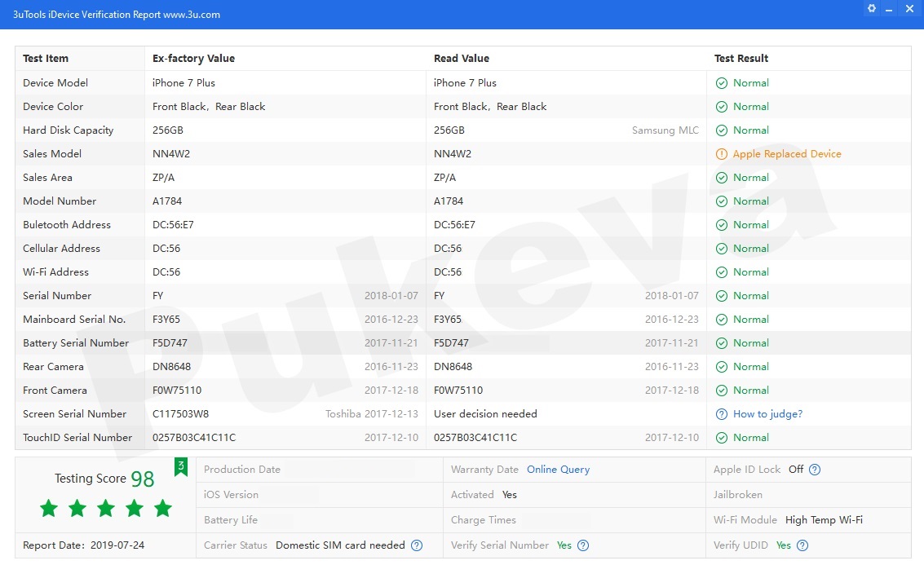Select the Read Value column header
The height and width of the screenshot is (565, 924).
pyautogui.click(x=462, y=59)
